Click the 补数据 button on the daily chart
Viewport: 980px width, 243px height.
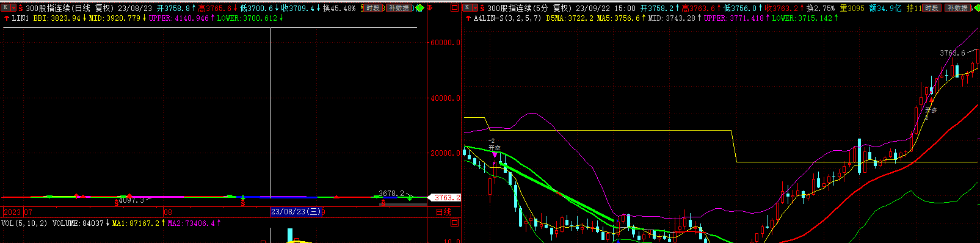tap(398, 9)
